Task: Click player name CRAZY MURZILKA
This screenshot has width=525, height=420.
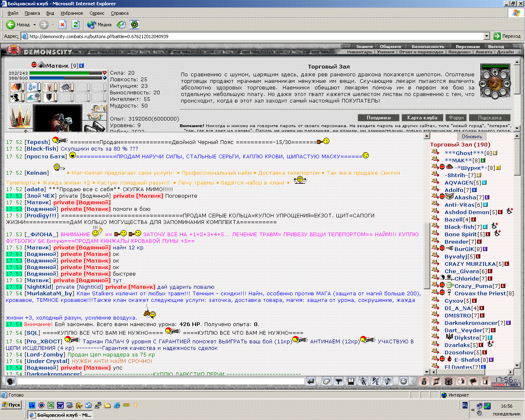Action: coord(470,264)
